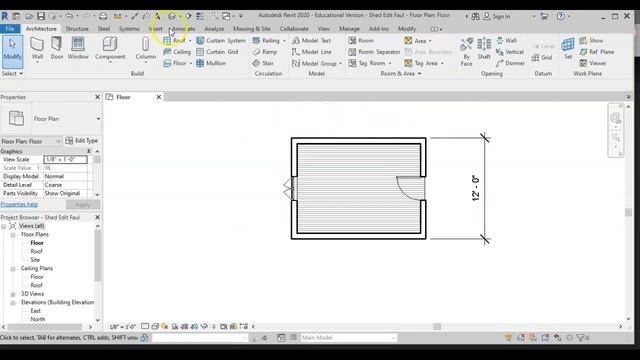Switch to the Collaborate ribbon tab
Screen dimensions: 640x360
point(294,29)
